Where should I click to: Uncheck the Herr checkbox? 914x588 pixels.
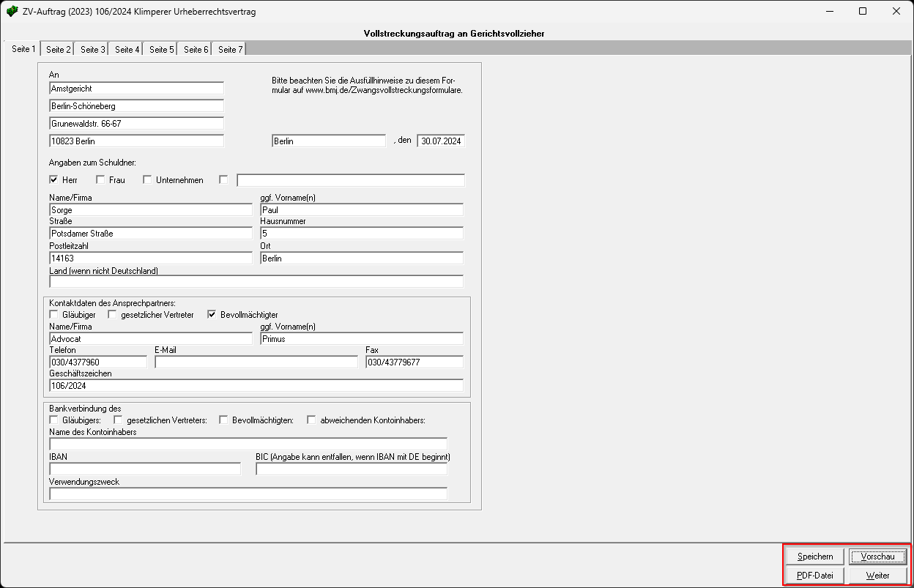[x=53, y=180]
